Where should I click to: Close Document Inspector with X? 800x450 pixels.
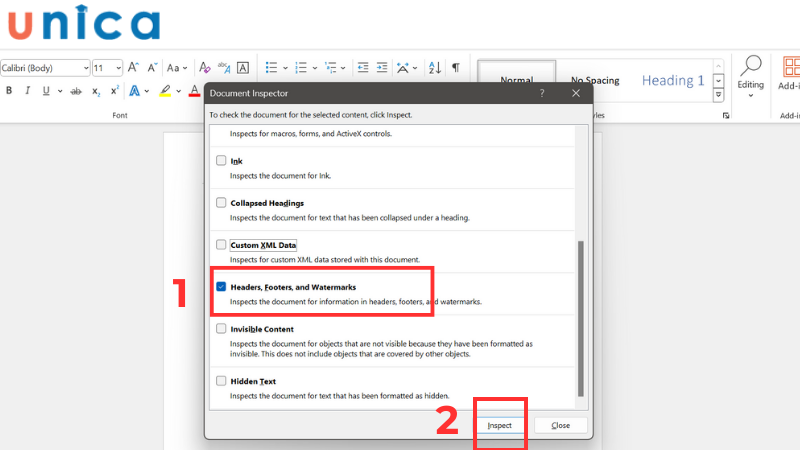576,93
